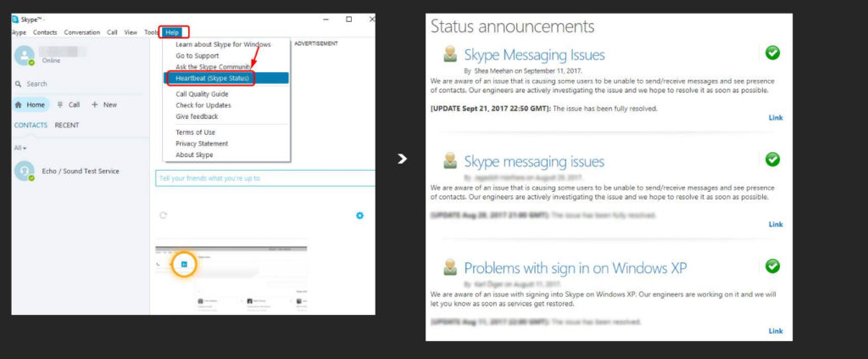The height and width of the screenshot is (359, 868).
Task: Switch to the RECENT tab
Action: click(67, 126)
